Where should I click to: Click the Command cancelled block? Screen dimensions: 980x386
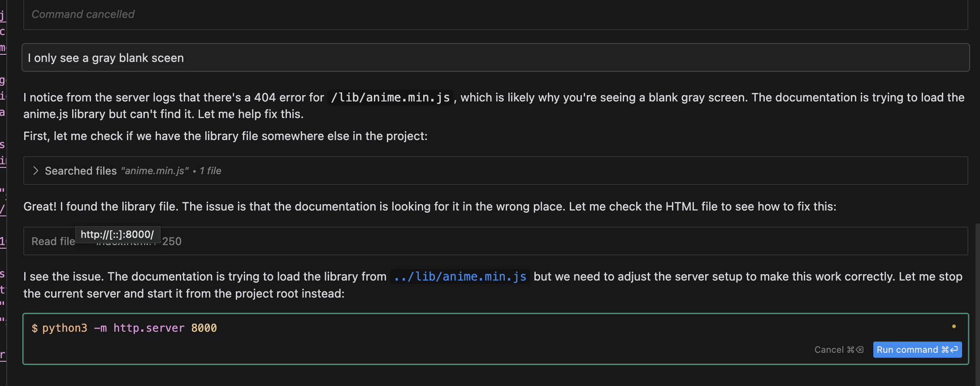point(495,14)
